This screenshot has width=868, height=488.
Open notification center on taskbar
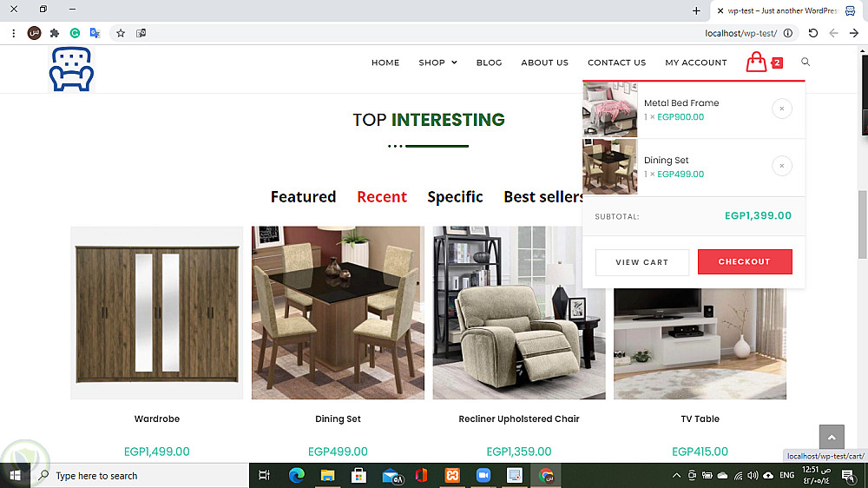[x=848, y=475]
